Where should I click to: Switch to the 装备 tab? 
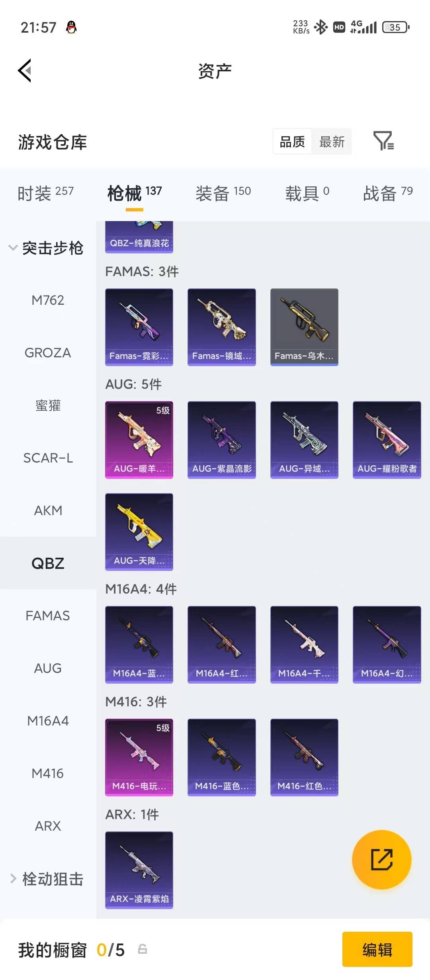click(223, 193)
